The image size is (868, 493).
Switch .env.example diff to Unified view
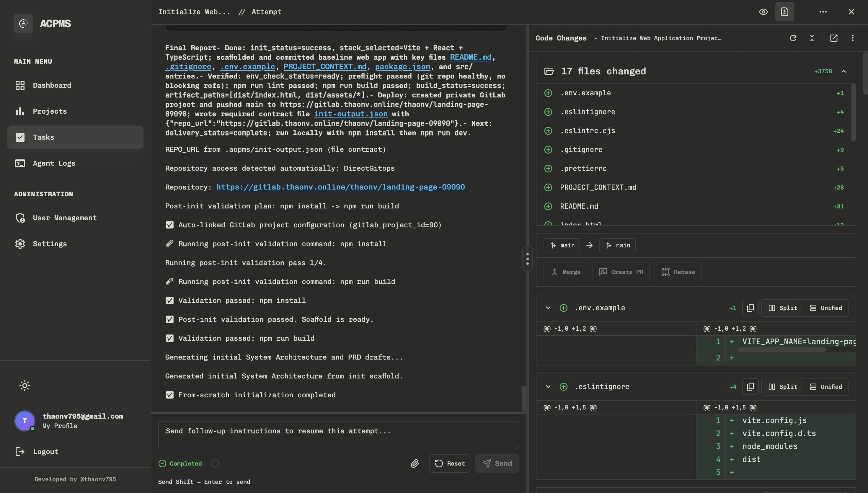[826, 308]
